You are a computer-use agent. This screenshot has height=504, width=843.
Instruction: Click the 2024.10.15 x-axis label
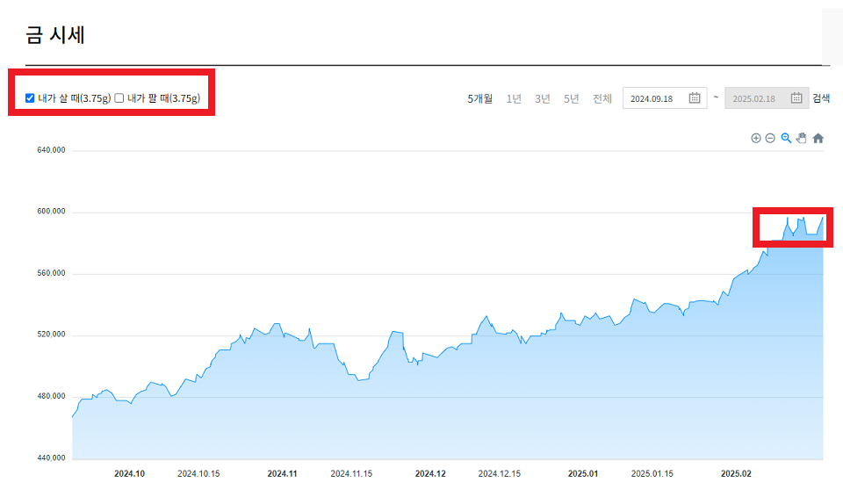point(198,473)
